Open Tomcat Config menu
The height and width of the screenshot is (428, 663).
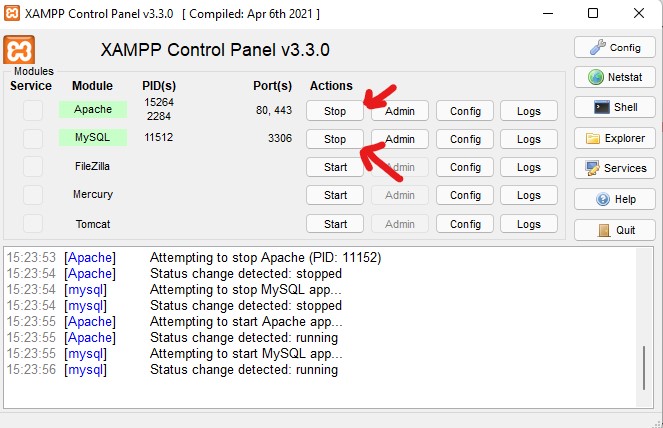click(465, 224)
